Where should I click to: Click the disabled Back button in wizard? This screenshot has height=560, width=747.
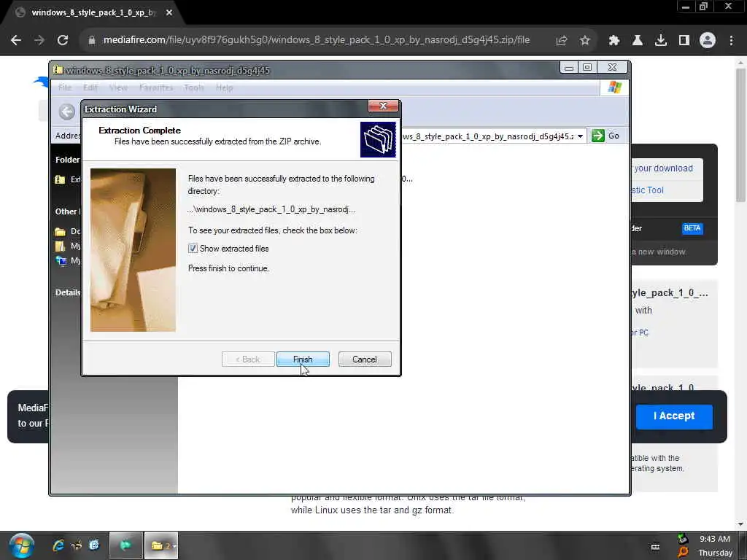[x=248, y=359]
